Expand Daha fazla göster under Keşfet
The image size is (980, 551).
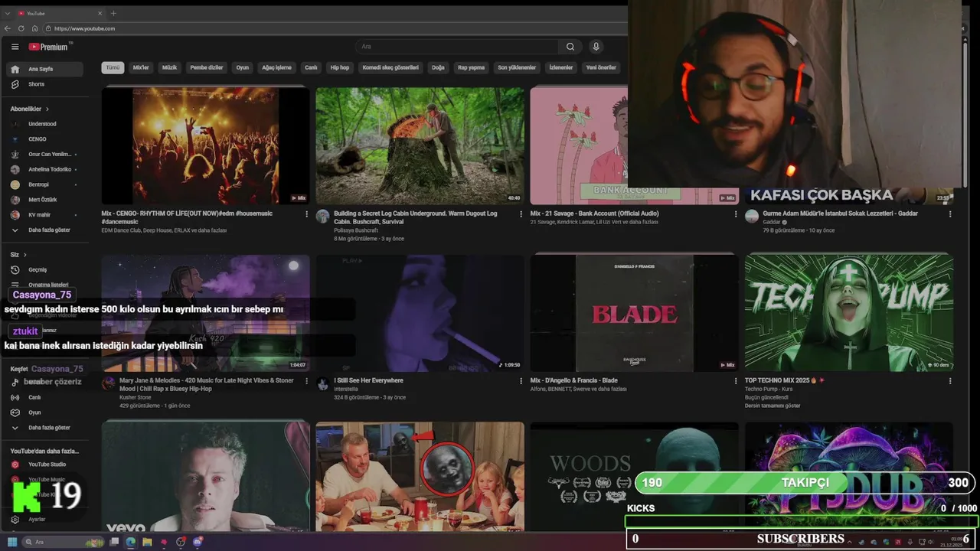pyautogui.click(x=44, y=428)
